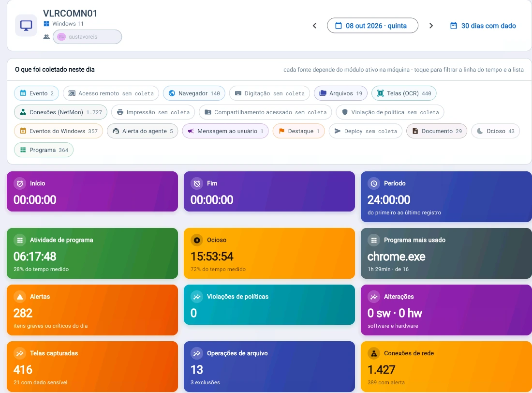
Task: Click the network icon on Conexões de rede card
Action: point(374,354)
